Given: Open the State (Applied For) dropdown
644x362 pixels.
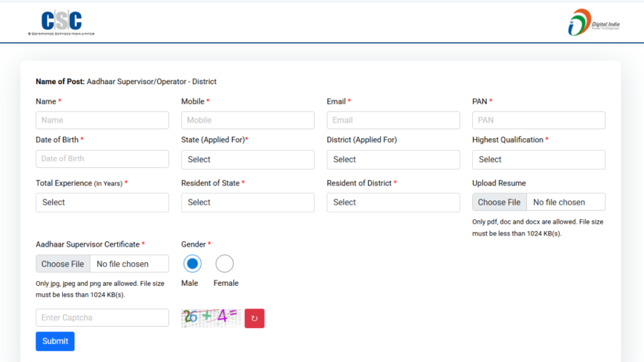Looking at the screenshot, I should click(x=248, y=160).
